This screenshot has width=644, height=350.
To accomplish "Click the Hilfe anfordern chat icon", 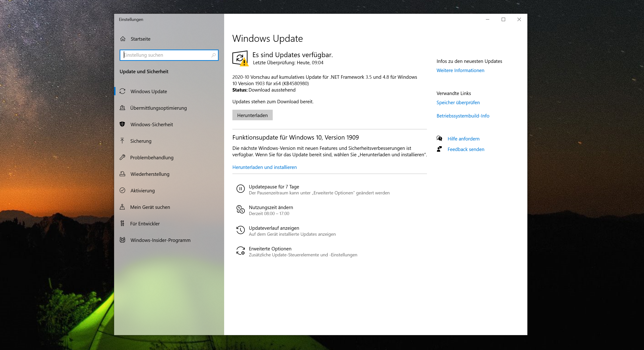I will [439, 138].
